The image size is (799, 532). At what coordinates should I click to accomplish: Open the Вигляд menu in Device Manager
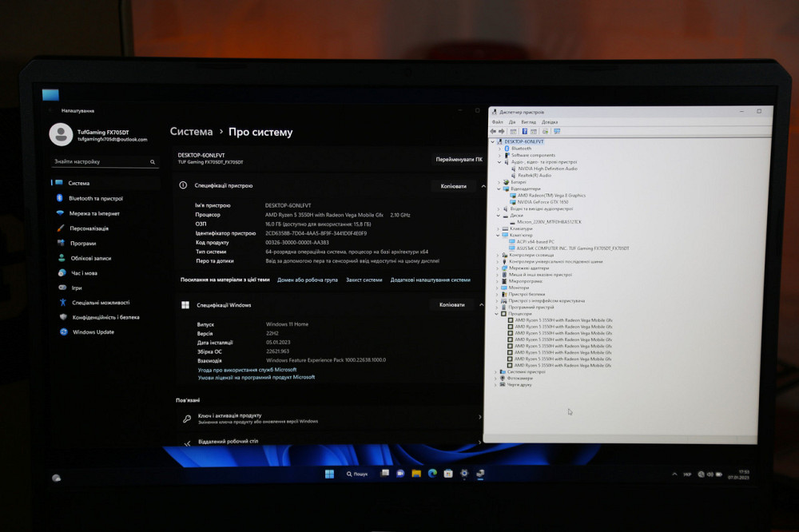pyautogui.click(x=527, y=121)
